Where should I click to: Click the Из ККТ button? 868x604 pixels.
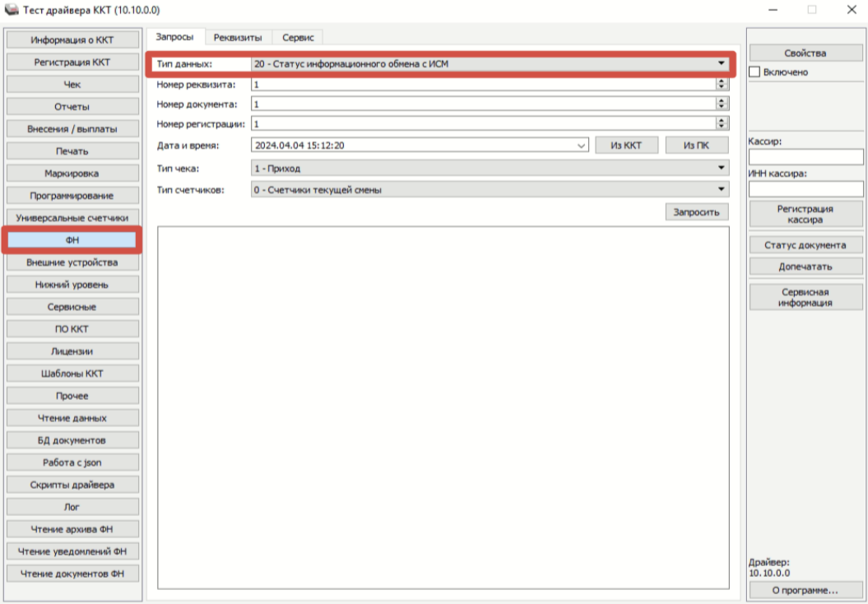pos(626,146)
